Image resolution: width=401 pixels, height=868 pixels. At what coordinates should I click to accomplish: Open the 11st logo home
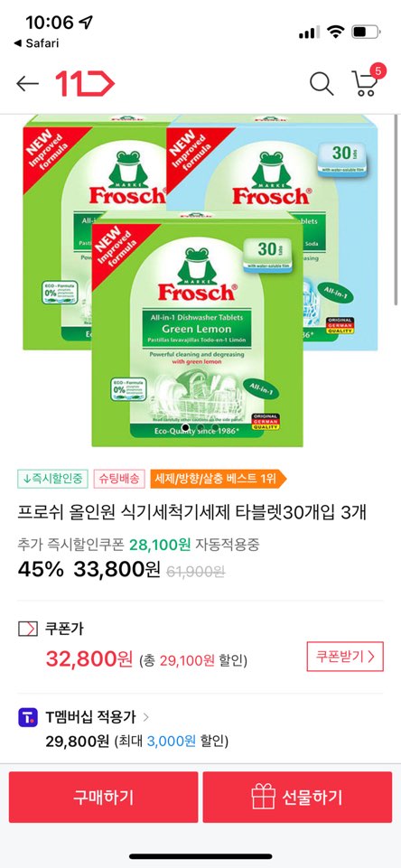click(x=85, y=84)
